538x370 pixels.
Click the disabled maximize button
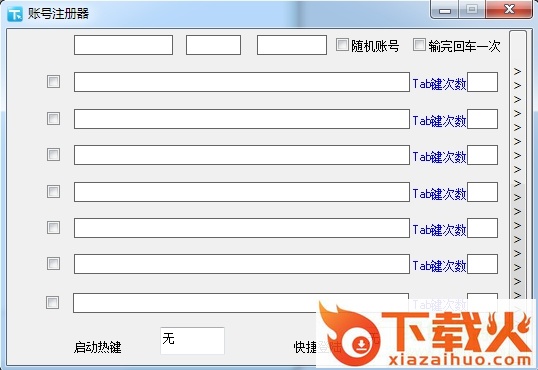[472, 9]
